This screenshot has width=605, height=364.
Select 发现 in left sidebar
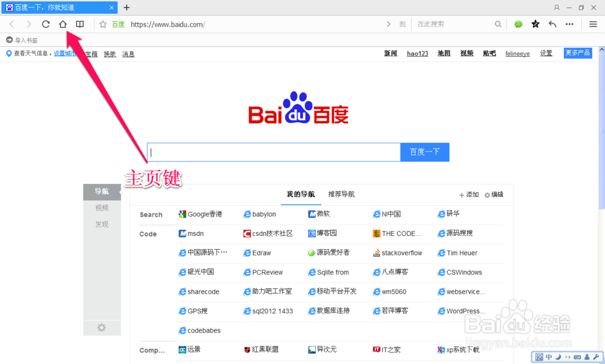[x=102, y=225]
